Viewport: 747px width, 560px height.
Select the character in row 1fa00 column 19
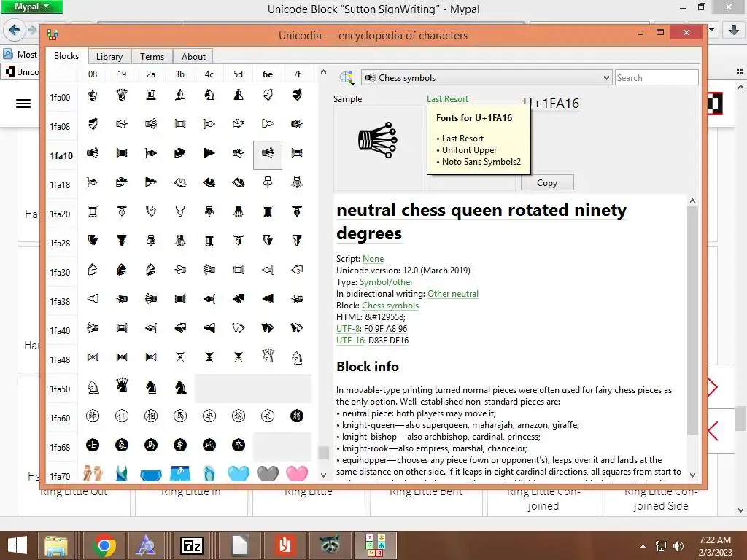pyautogui.click(x=122, y=96)
